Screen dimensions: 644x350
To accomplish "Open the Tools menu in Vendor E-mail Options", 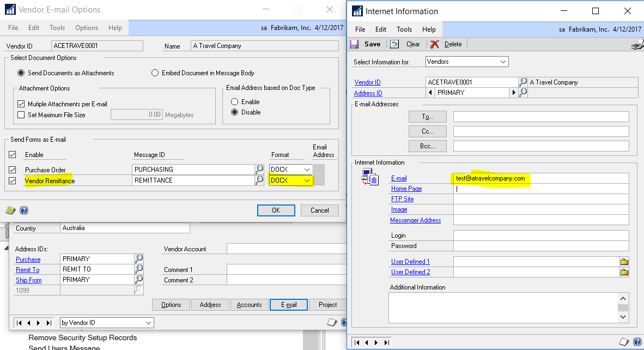I will (57, 27).
